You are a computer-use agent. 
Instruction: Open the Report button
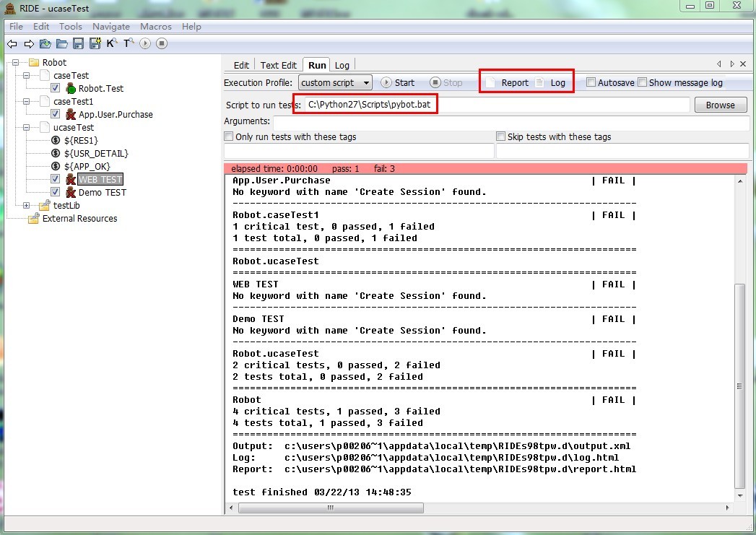coord(508,82)
